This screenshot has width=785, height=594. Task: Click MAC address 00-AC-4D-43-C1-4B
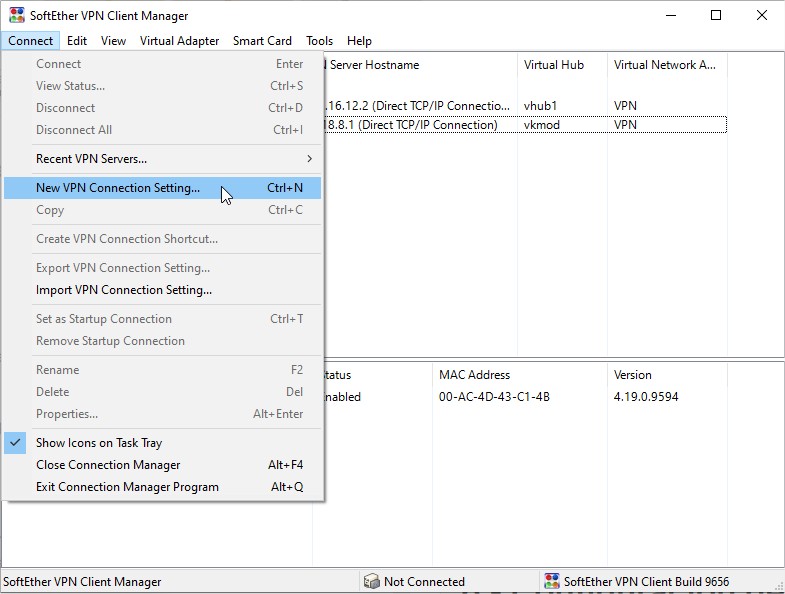(x=494, y=397)
